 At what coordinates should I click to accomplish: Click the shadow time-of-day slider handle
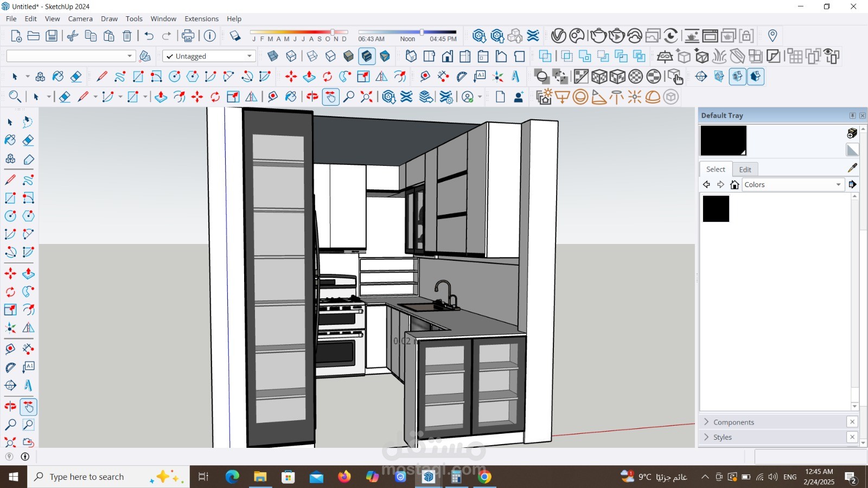(422, 32)
